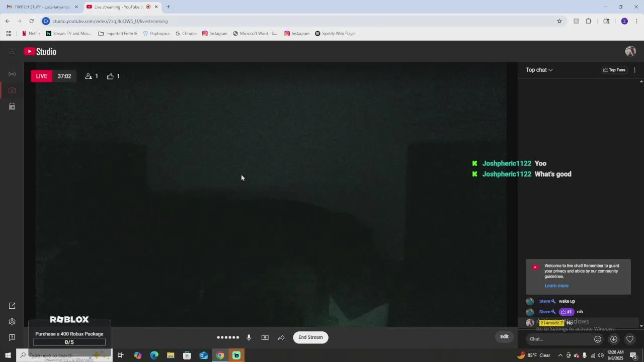The width and height of the screenshot is (644, 362).
Task: Click the plus icon beside chat input
Action: tap(614, 339)
